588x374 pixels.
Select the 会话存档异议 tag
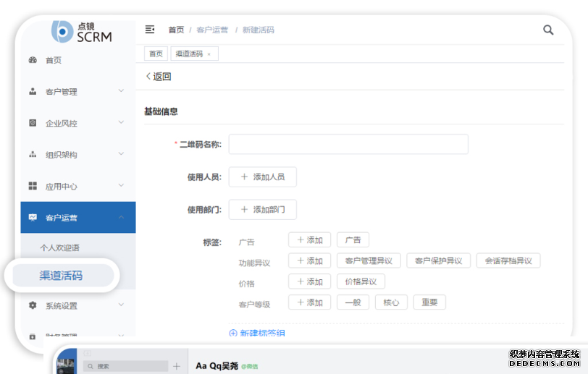(x=508, y=261)
